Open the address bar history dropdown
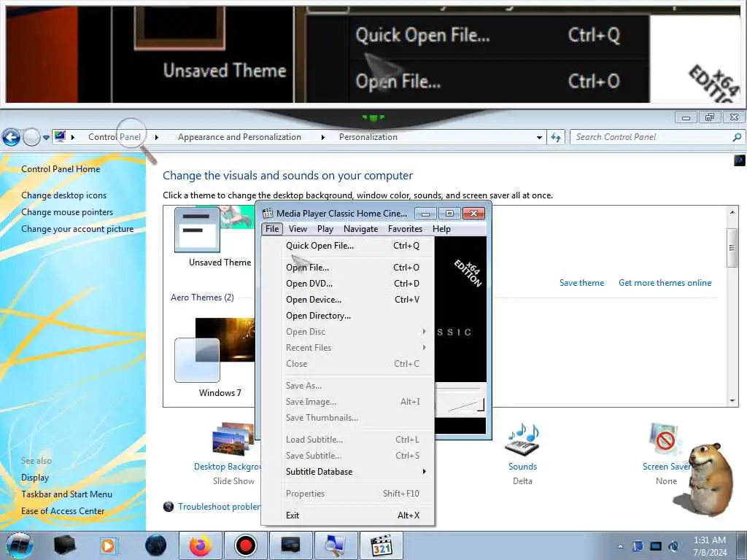747x560 pixels. pos(539,138)
